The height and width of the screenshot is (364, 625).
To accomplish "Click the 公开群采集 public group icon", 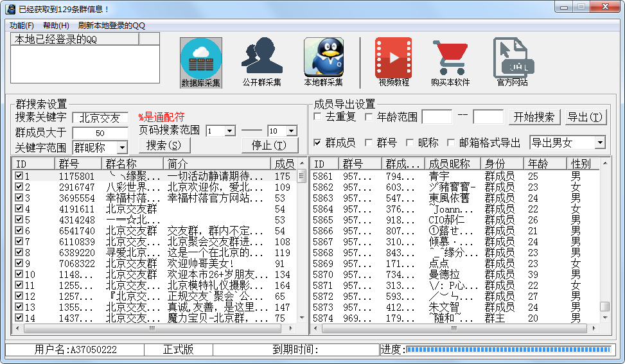I will point(261,58).
